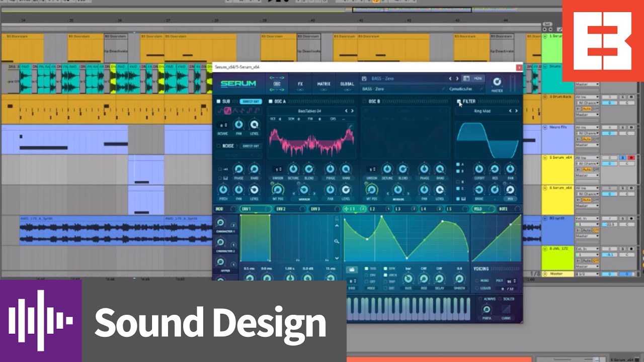Click the filter CUTOFF knob
644x362 pixels.
coord(479,169)
